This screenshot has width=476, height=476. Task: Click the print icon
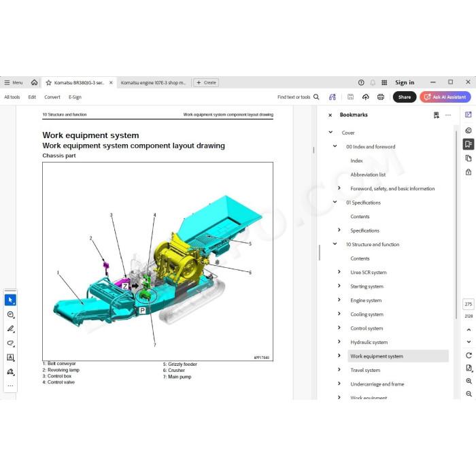click(380, 97)
